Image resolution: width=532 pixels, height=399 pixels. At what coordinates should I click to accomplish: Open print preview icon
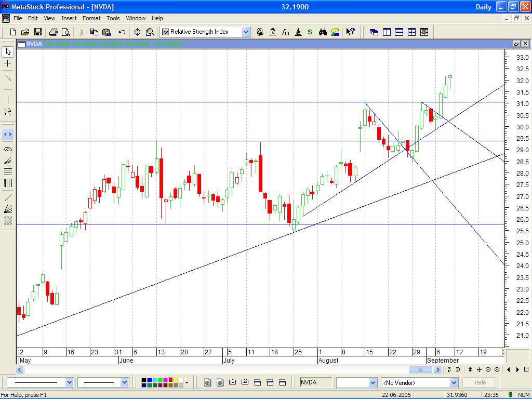pyautogui.click(x=66, y=32)
